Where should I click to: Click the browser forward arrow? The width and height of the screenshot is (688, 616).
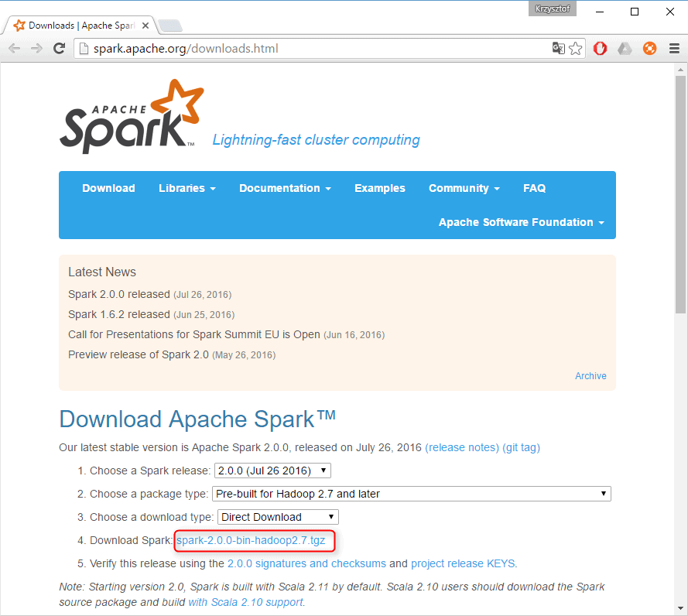(x=37, y=48)
